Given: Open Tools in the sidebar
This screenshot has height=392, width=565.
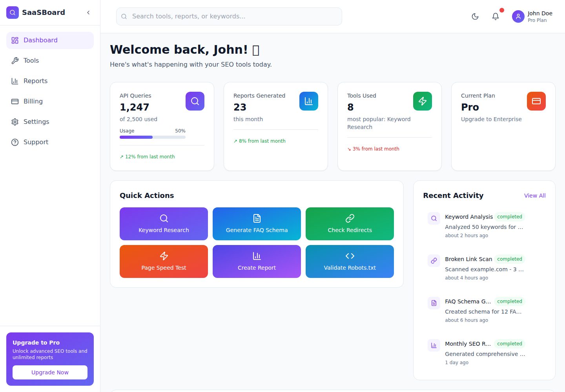Looking at the screenshot, I should [x=50, y=61].
